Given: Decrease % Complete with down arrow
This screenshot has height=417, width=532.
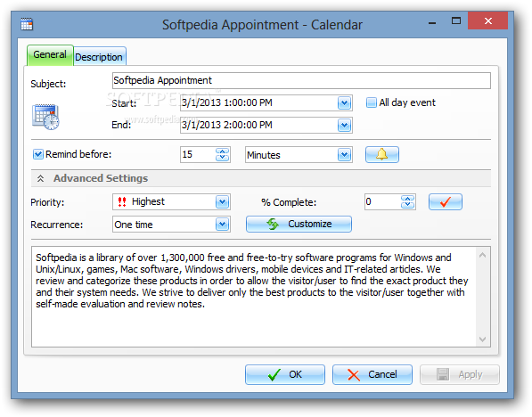Looking at the screenshot, I should pos(407,205).
